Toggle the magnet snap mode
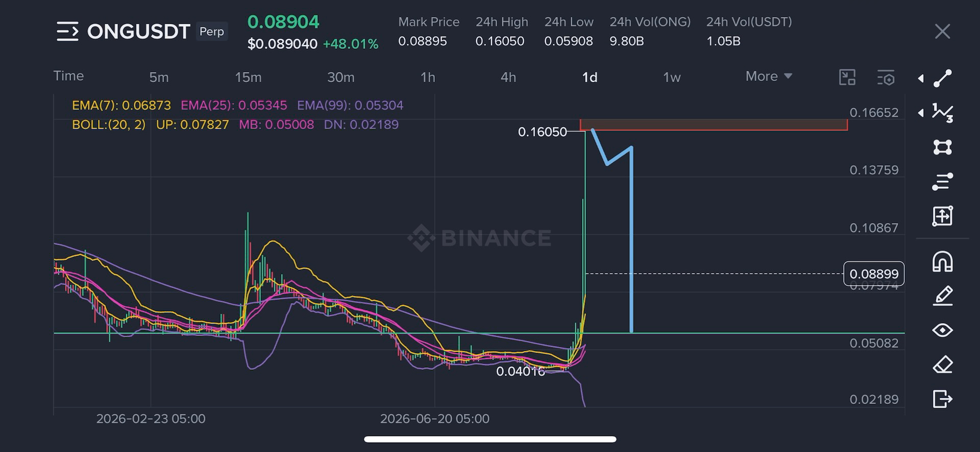This screenshot has width=980, height=452. [942, 262]
